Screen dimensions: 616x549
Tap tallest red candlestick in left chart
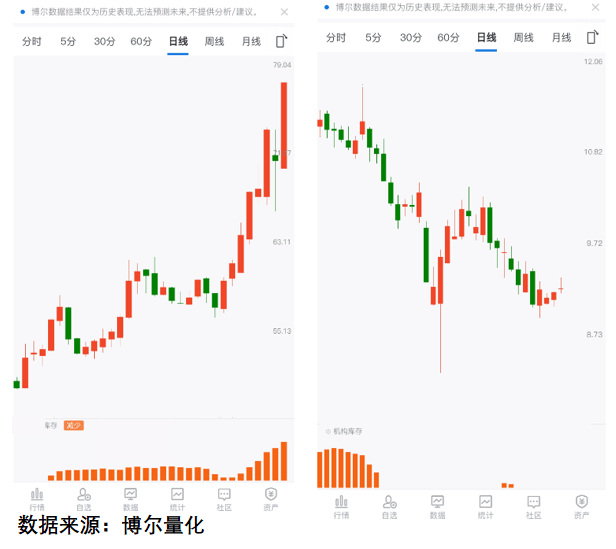tap(284, 125)
